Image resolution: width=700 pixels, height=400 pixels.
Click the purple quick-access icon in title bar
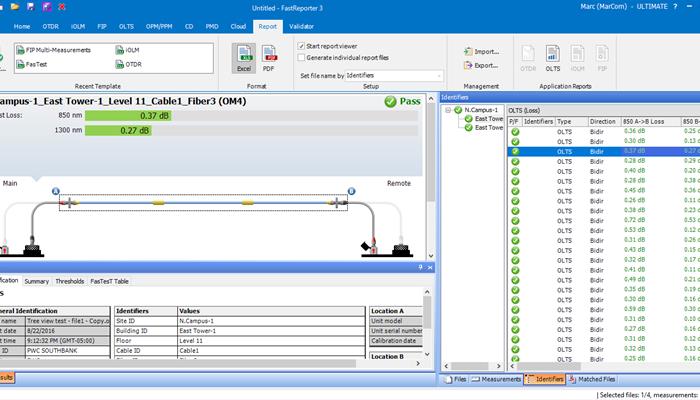pos(46,7)
